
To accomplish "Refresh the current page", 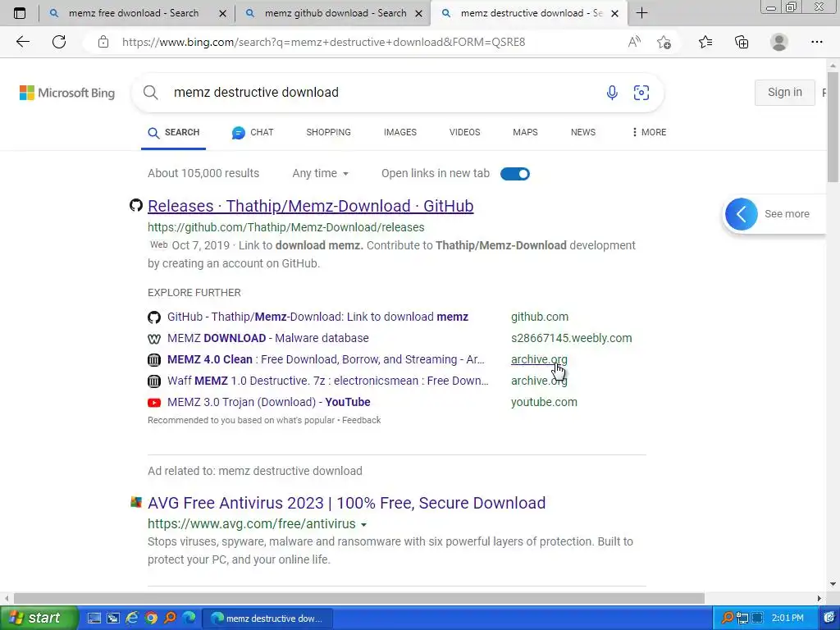I will pyautogui.click(x=59, y=42).
